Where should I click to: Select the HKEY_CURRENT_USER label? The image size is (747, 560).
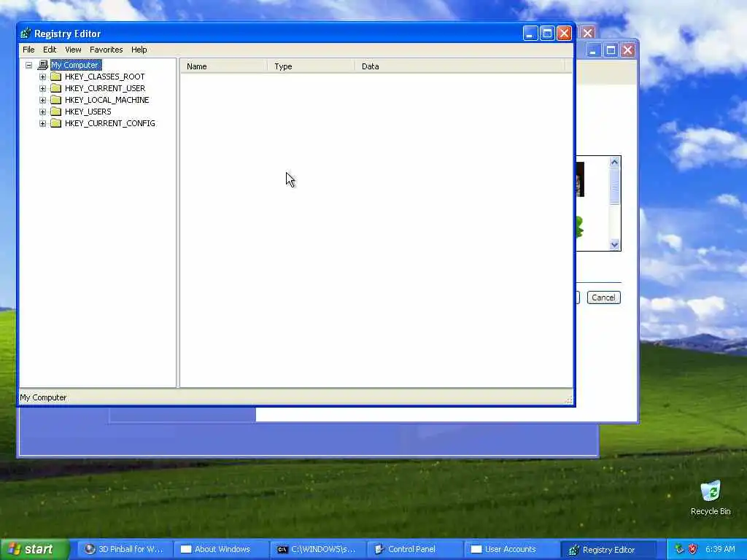(105, 88)
